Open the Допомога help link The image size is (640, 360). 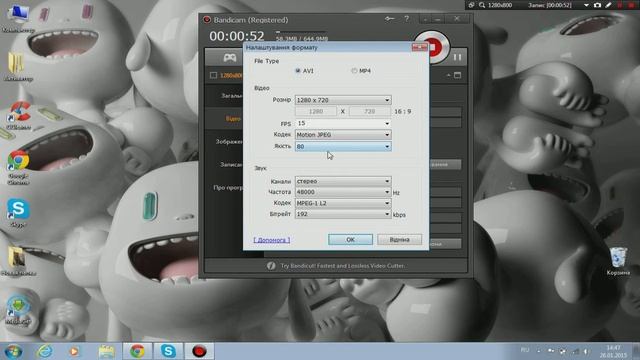(x=272, y=240)
